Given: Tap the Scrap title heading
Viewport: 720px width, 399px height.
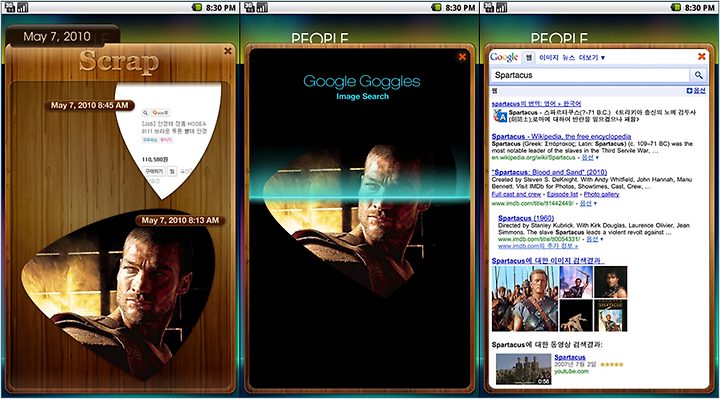Looking at the screenshot, I should 119,62.
